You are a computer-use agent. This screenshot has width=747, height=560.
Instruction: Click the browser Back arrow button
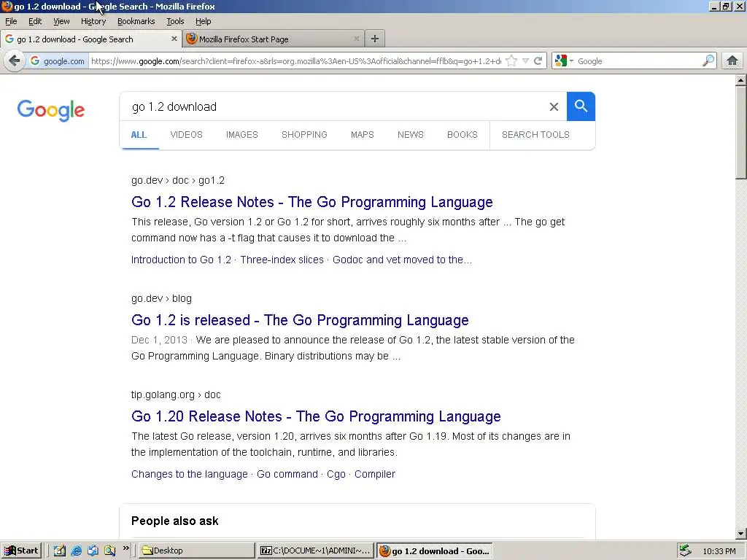15,61
